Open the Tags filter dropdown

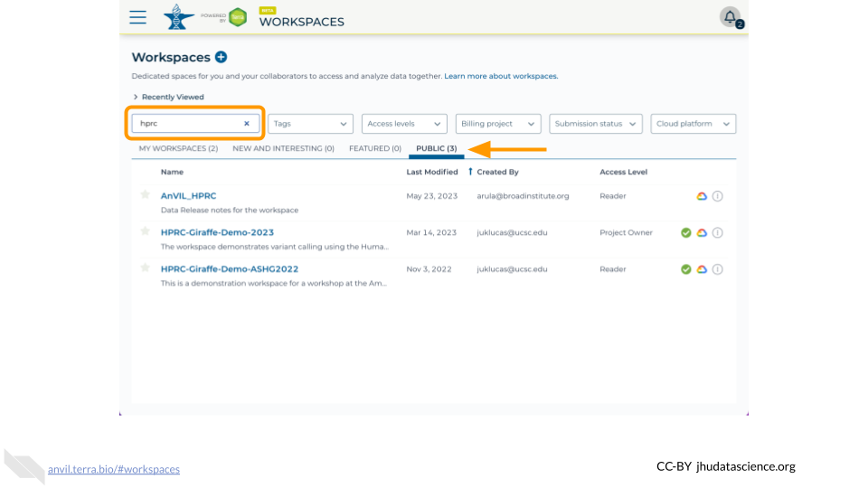(310, 124)
